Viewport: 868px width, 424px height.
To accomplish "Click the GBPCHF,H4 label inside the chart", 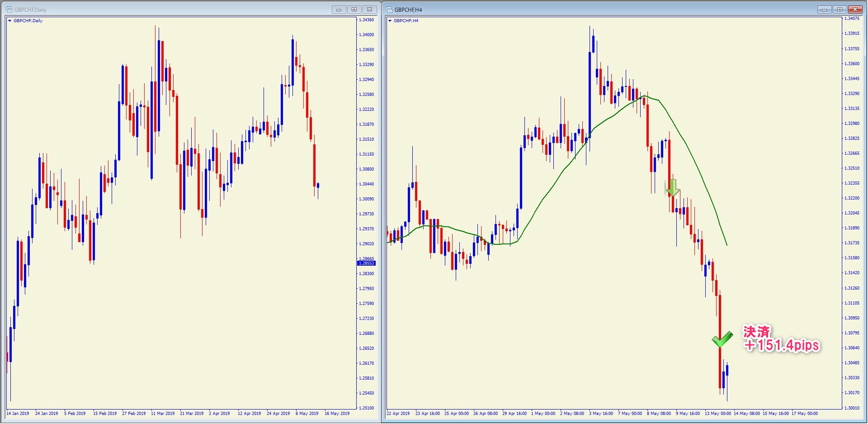I will (x=406, y=21).
